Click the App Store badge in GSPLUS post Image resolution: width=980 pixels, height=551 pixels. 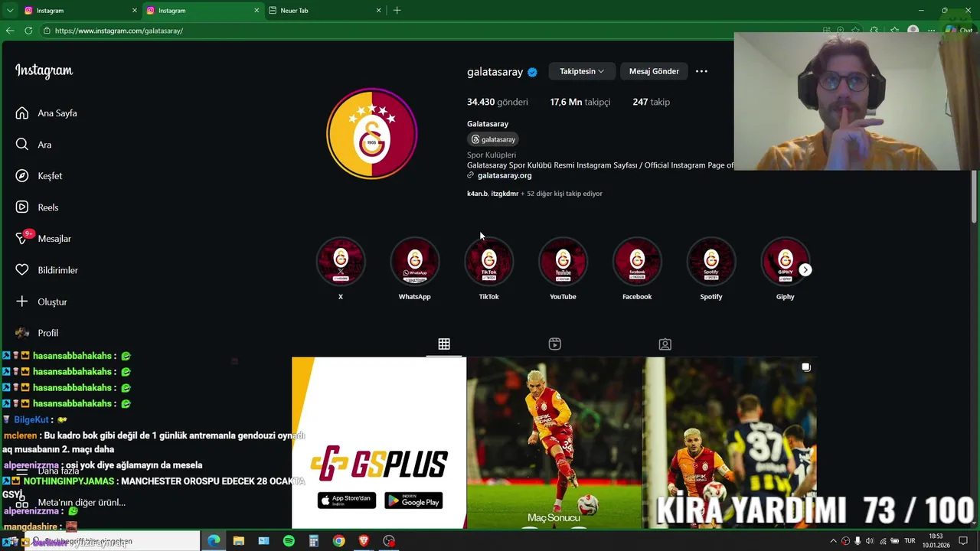[347, 500]
